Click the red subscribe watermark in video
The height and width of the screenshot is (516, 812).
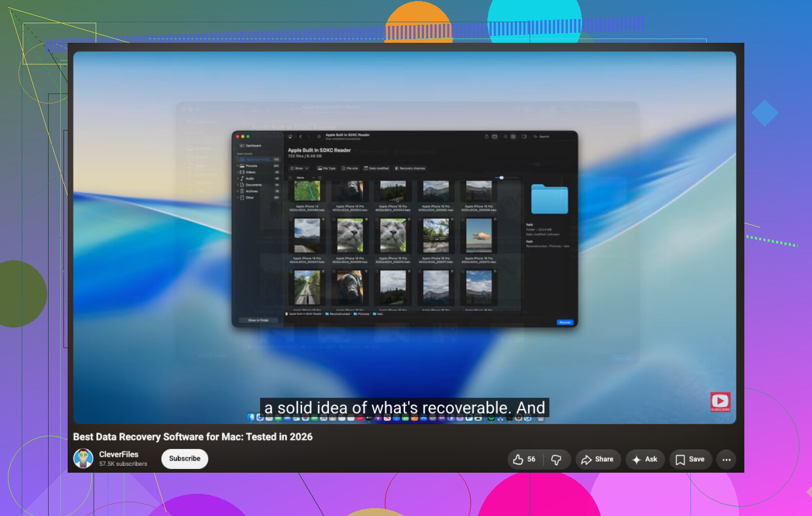[720, 402]
